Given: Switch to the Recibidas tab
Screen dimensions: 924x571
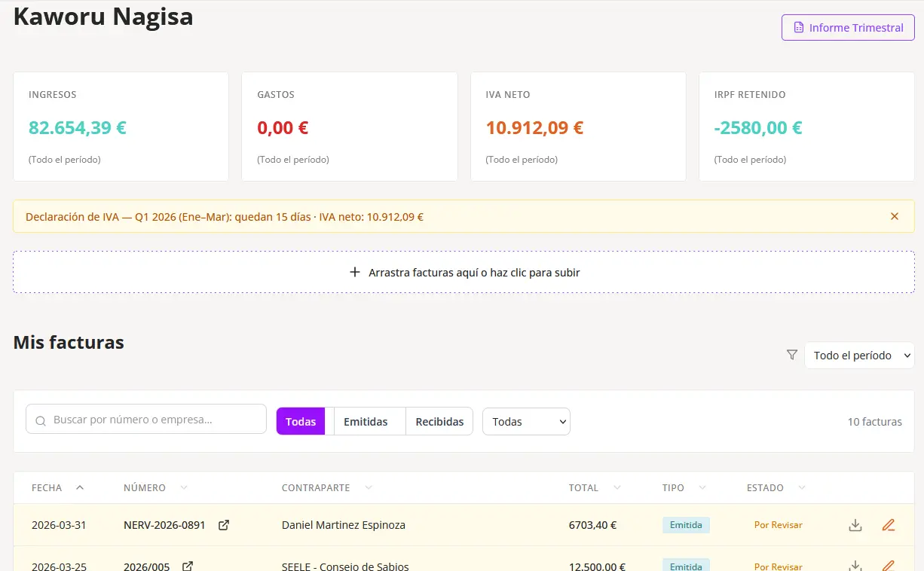Looking at the screenshot, I should 439,421.
